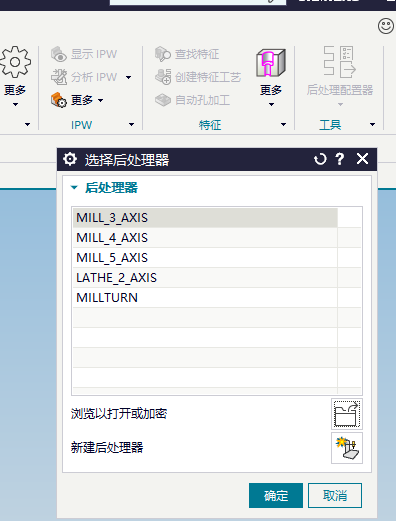Expand the 特征 group arrow
396x521 pixels.
point(283,125)
